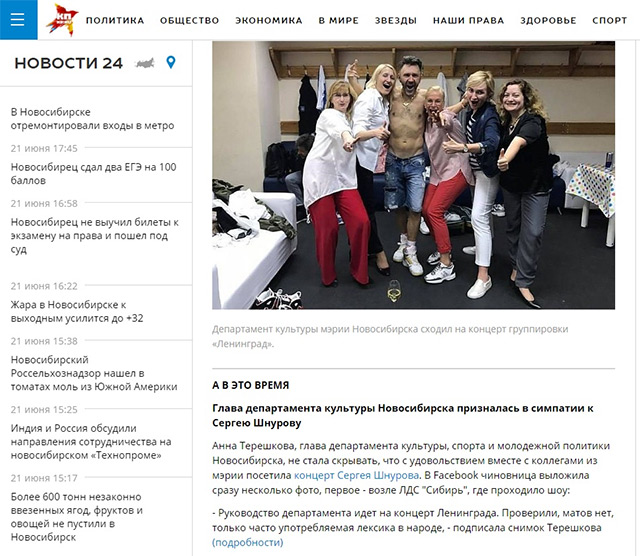Click the НОВОСТИ 24 heading
The width and height of the screenshot is (640, 556).
pos(69,63)
